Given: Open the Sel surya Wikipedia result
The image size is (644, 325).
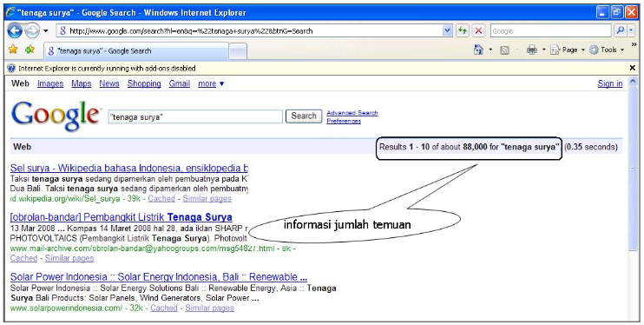Looking at the screenshot, I should coord(129,168).
